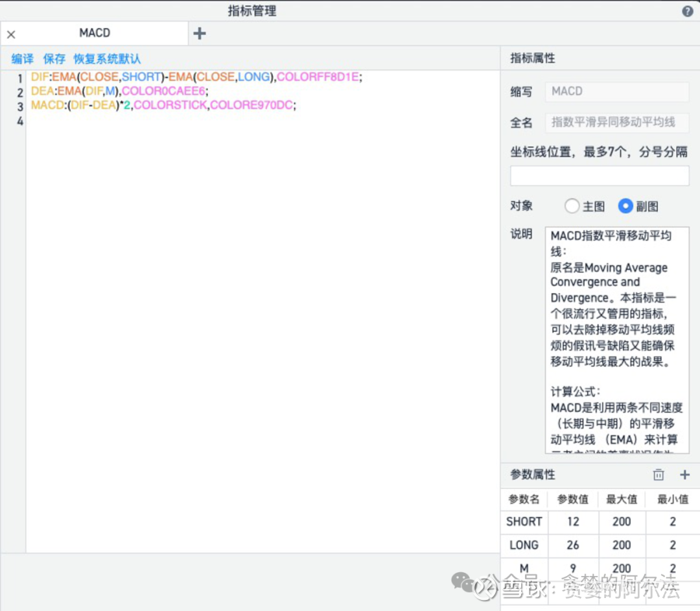Click the 编译 link to compile
The height and width of the screenshot is (611, 700).
(x=21, y=58)
